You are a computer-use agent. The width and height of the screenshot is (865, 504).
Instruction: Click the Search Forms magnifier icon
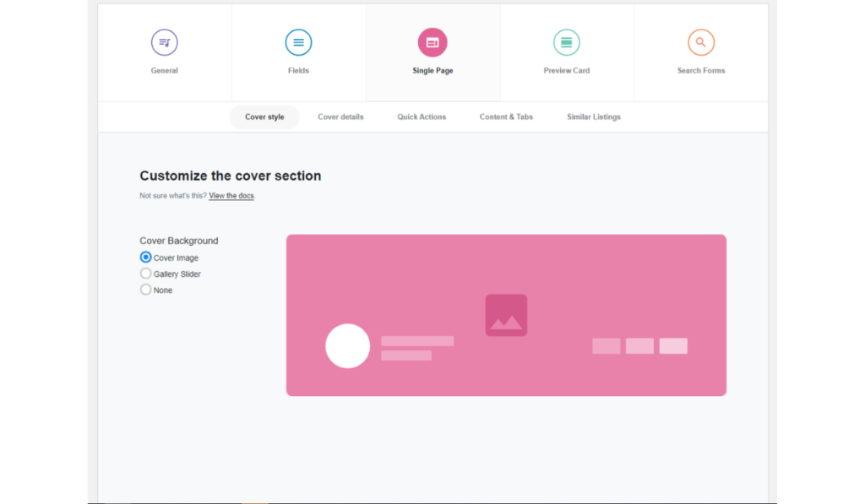(701, 42)
